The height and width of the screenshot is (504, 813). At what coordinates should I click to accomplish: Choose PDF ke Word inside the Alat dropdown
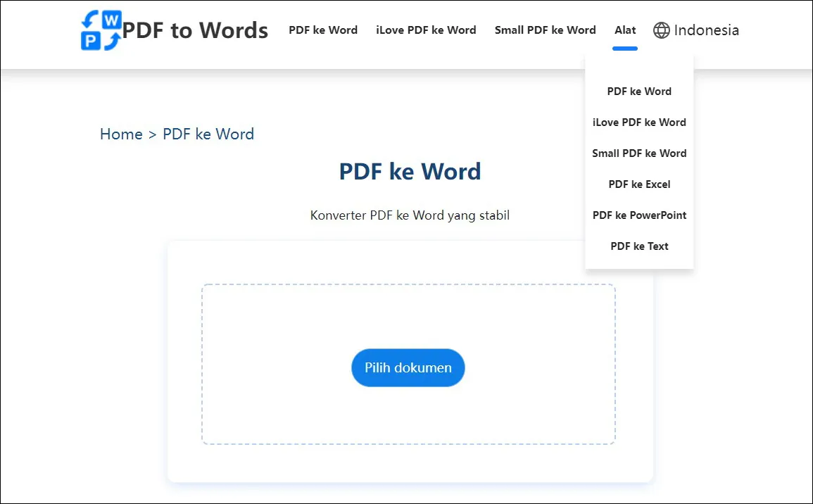coord(639,91)
